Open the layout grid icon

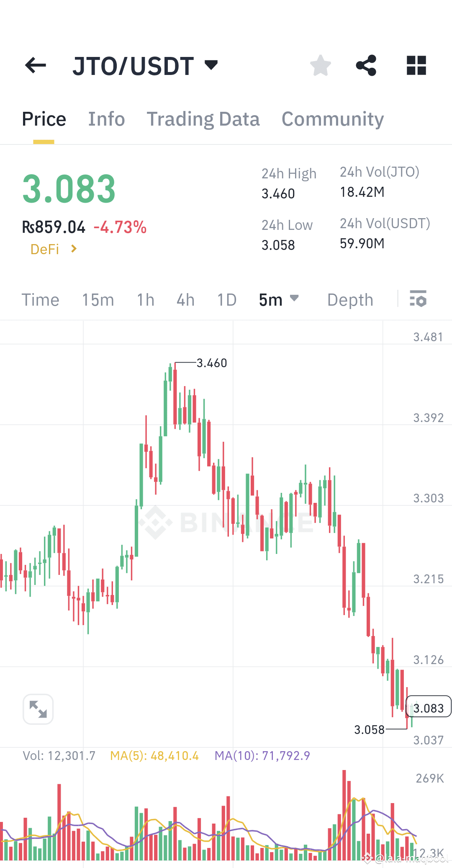point(416,65)
